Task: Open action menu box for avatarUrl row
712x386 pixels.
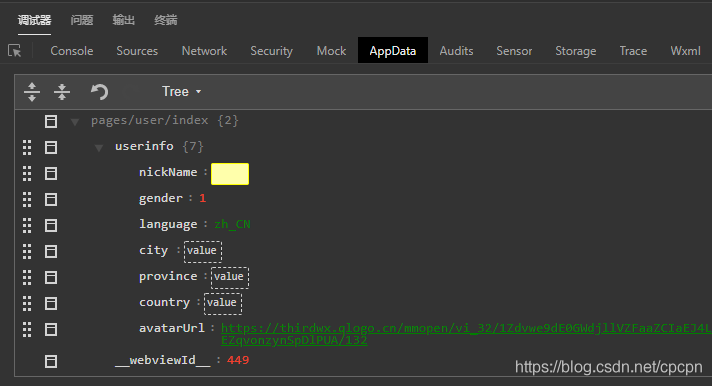Action: point(51,329)
